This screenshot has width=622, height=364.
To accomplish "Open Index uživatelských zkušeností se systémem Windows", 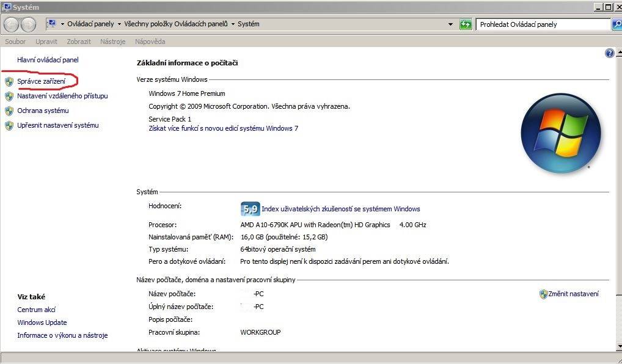I will [x=341, y=209].
